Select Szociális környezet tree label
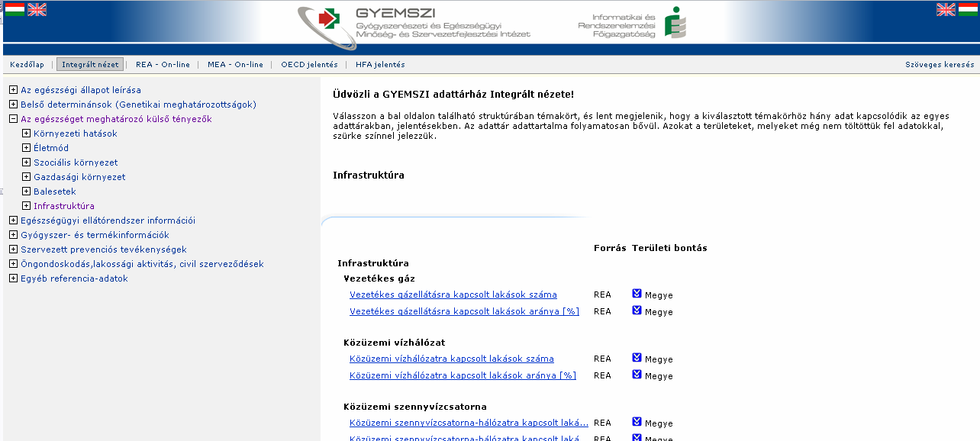980x441 pixels. point(76,163)
